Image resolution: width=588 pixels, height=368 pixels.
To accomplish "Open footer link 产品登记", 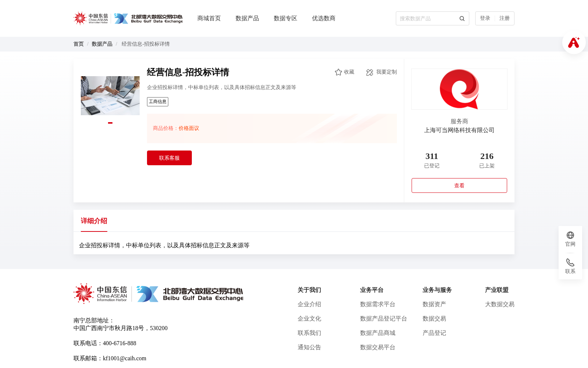I will [434, 333].
